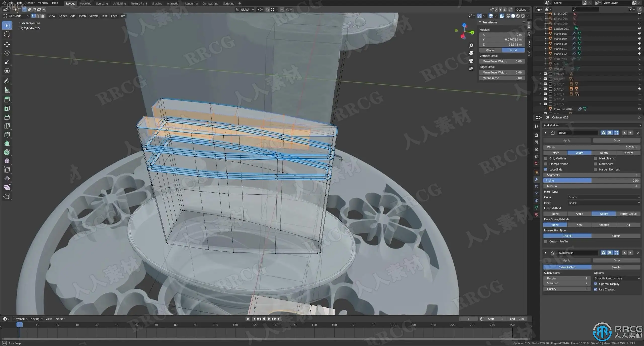Pick the Loop Cut tool

7,126
